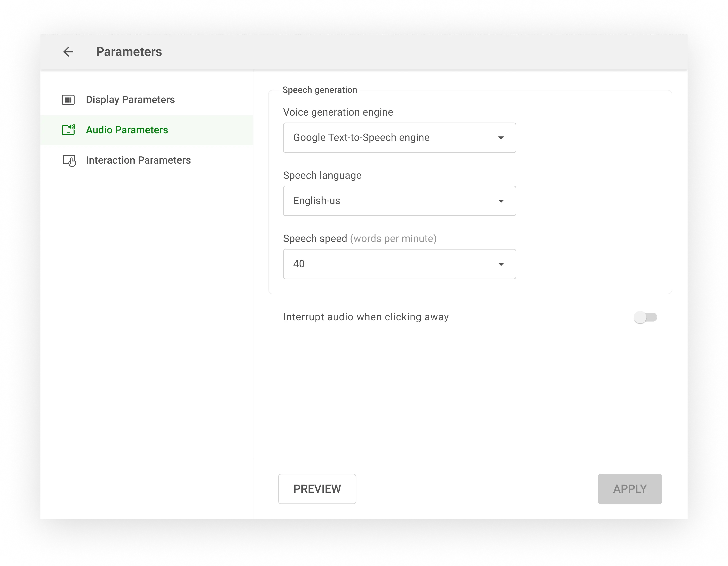The height and width of the screenshot is (566, 728).
Task: Click the APPLY button
Action: click(630, 489)
